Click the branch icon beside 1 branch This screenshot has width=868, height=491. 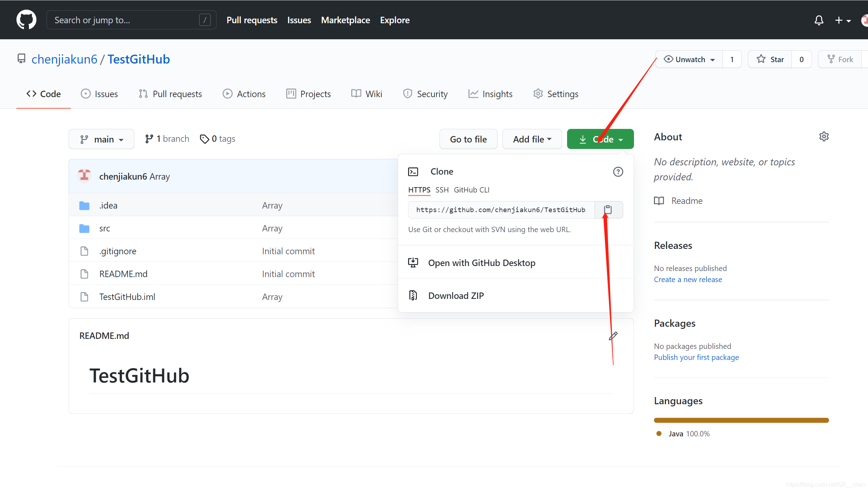point(149,139)
